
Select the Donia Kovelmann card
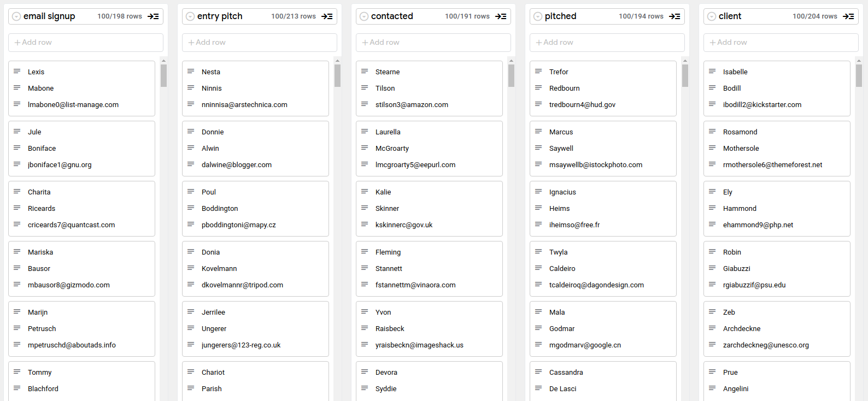tap(255, 269)
